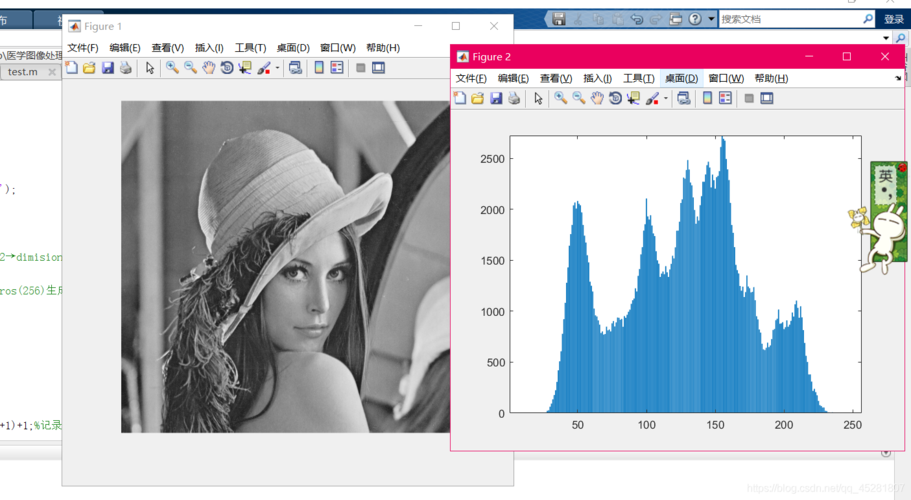Image resolution: width=911 pixels, height=500 pixels.
Task: Click the 搜索文档 search field
Action: pos(797,19)
